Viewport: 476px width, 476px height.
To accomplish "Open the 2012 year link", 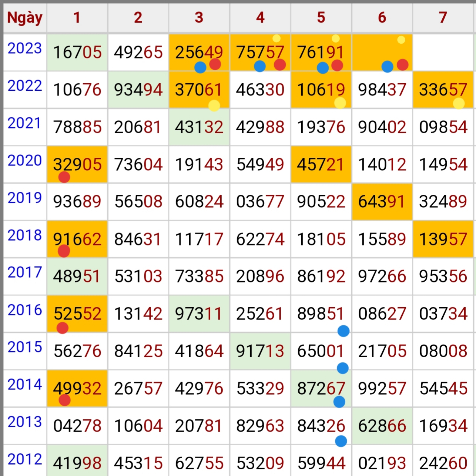I will (25, 459).
